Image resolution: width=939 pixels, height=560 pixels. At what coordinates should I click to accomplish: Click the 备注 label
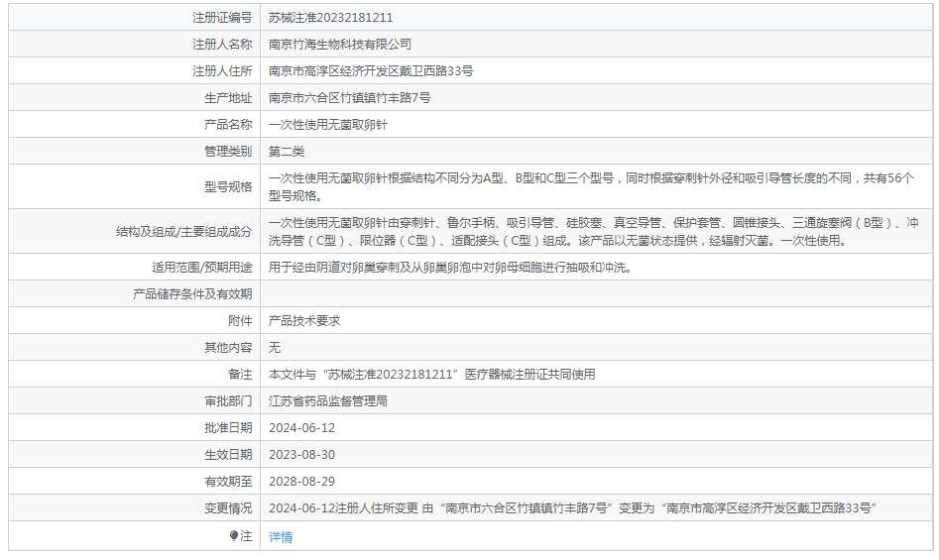(240, 375)
